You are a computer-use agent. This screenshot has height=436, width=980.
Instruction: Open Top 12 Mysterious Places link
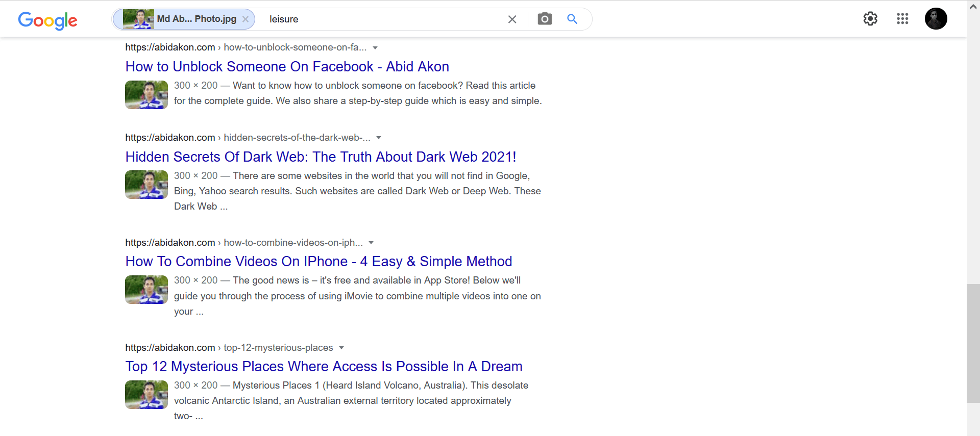click(x=324, y=367)
